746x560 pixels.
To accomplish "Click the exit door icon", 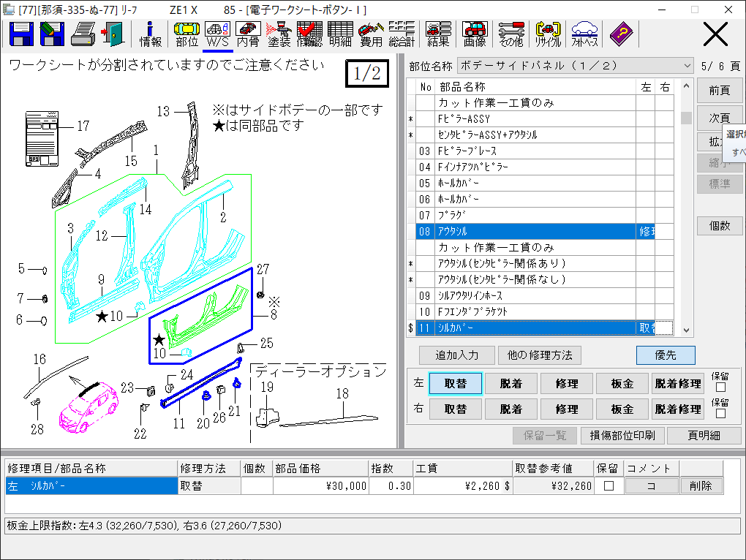I will [113, 34].
